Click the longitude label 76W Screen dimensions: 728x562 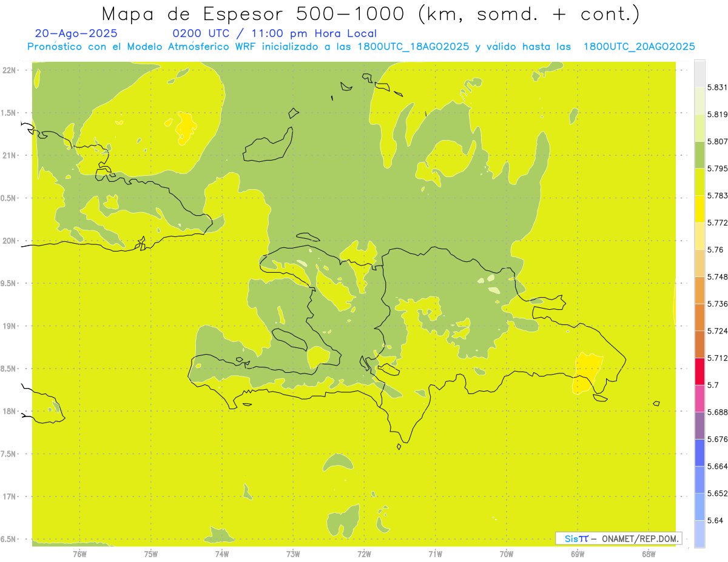click(x=79, y=554)
